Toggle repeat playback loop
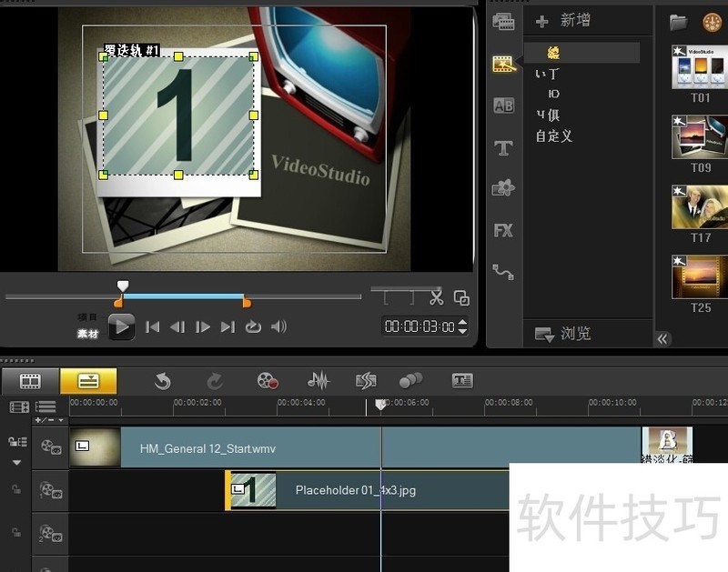Screen dimensions: 728x572 click(253, 327)
